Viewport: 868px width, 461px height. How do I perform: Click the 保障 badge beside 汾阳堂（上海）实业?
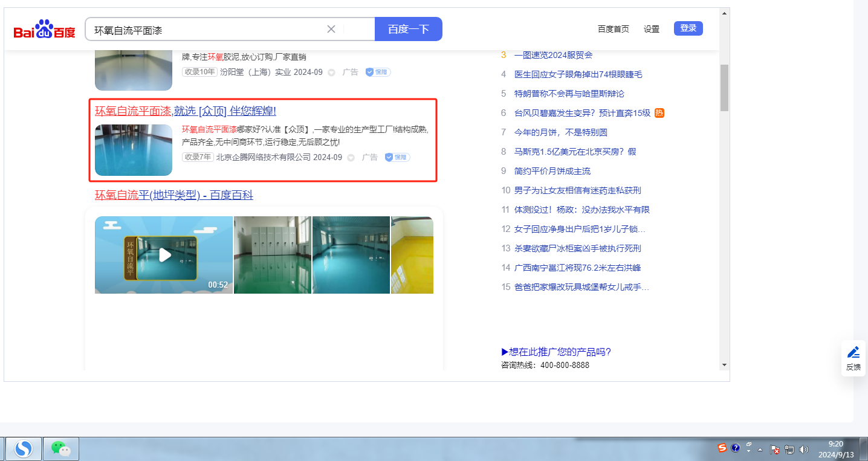point(378,72)
